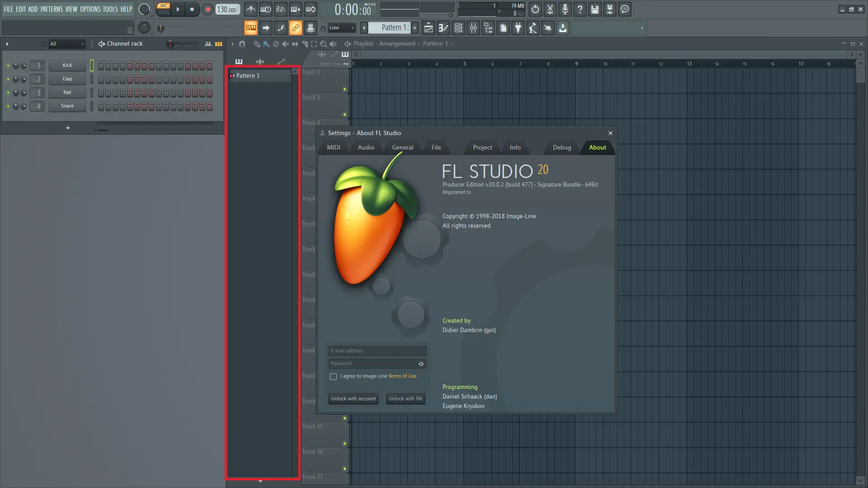868x488 pixels.
Task: Open the channel rack graph editor icon
Action: point(208,44)
